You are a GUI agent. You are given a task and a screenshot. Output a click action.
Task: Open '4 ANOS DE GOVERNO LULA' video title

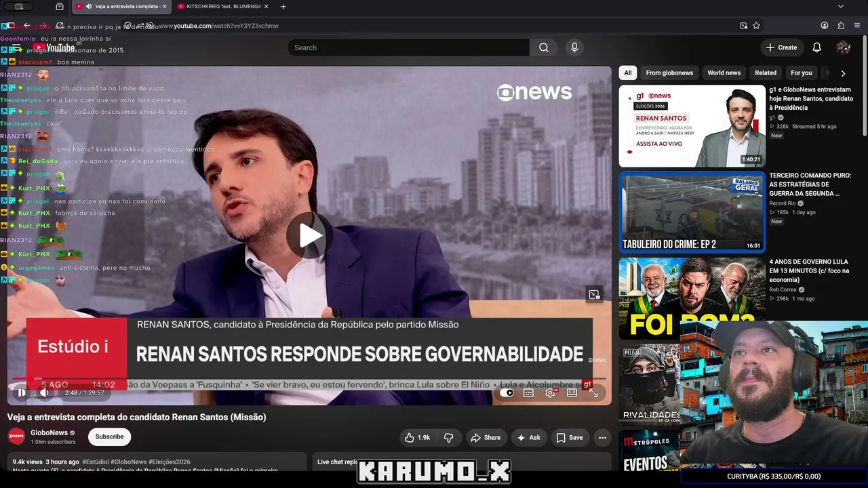coord(809,270)
